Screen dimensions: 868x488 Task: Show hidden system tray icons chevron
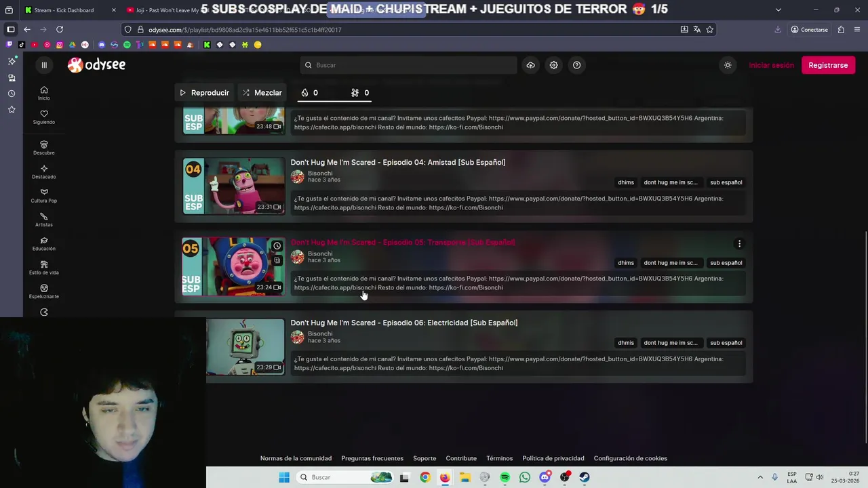[x=760, y=477]
